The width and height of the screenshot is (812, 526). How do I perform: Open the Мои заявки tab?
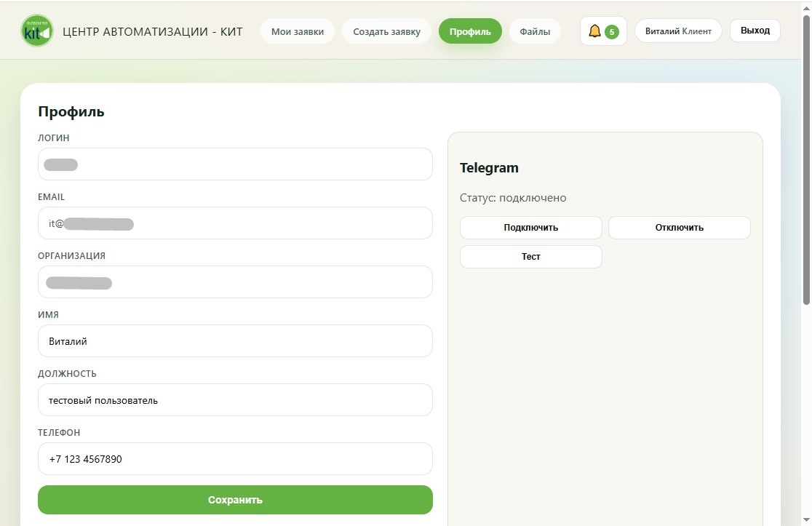tap(298, 31)
